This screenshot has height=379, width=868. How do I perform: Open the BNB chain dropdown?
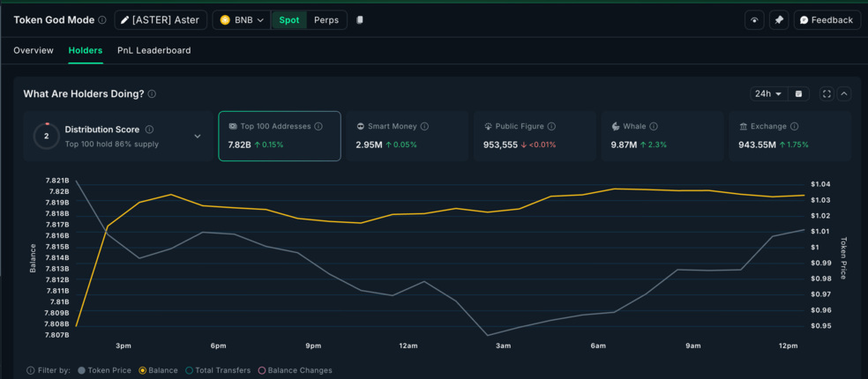click(x=240, y=20)
